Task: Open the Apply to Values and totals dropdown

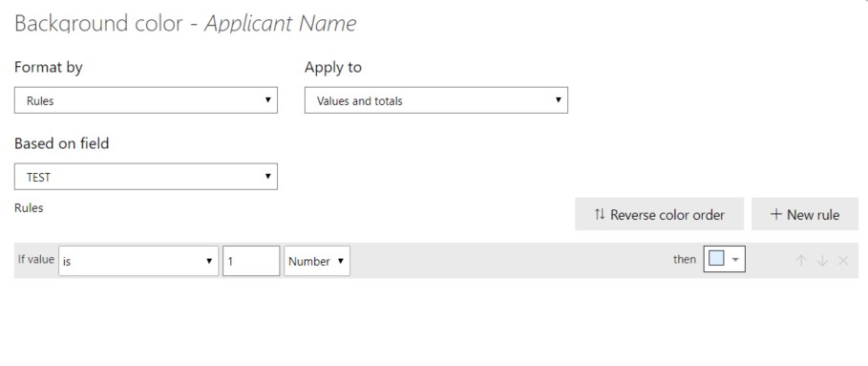Action: (x=436, y=100)
